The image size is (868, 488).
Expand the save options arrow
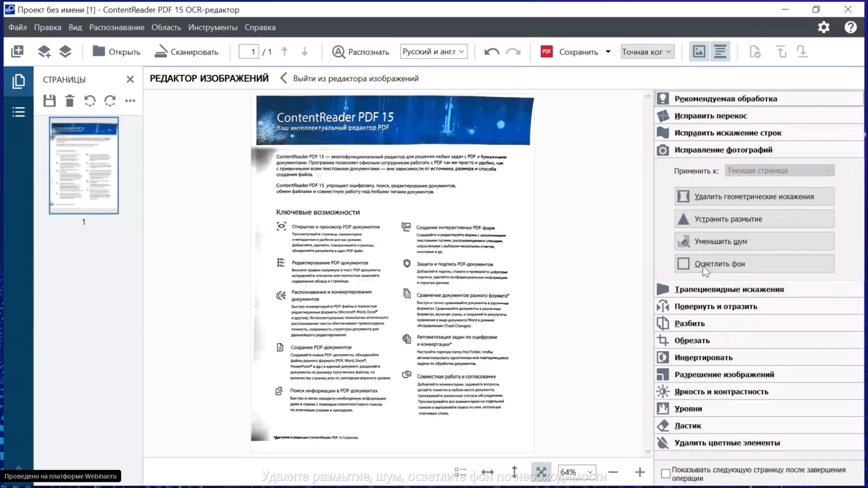pos(608,52)
